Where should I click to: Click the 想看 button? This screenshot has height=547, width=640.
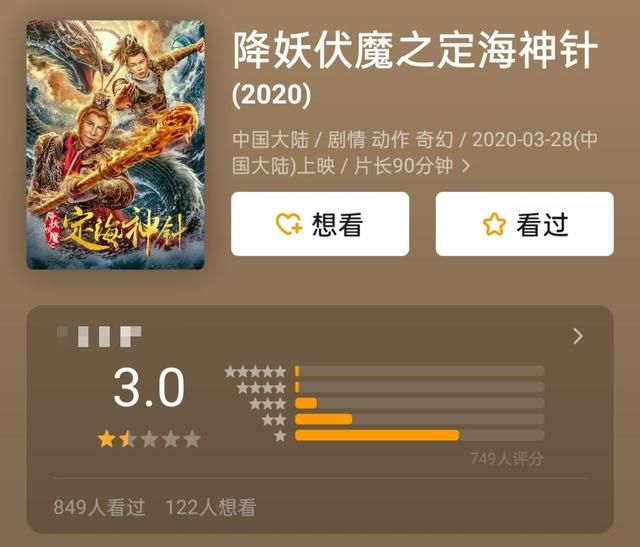coord(320,224)
